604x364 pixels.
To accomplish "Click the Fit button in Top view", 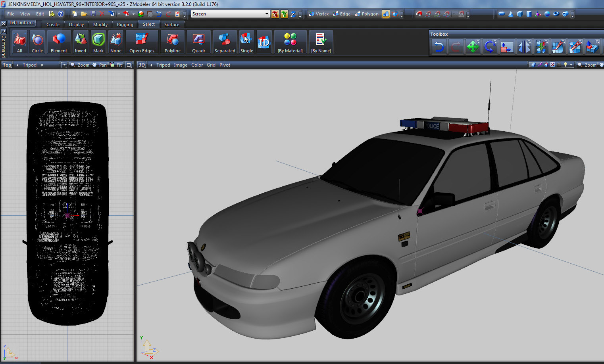I will click(117, 65).
